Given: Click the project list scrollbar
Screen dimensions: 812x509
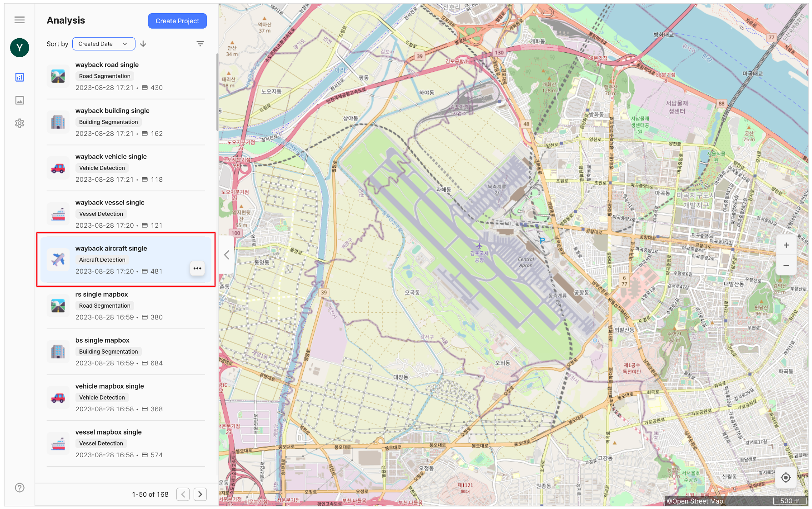Looking at the screenshot, I should [217, 92].
